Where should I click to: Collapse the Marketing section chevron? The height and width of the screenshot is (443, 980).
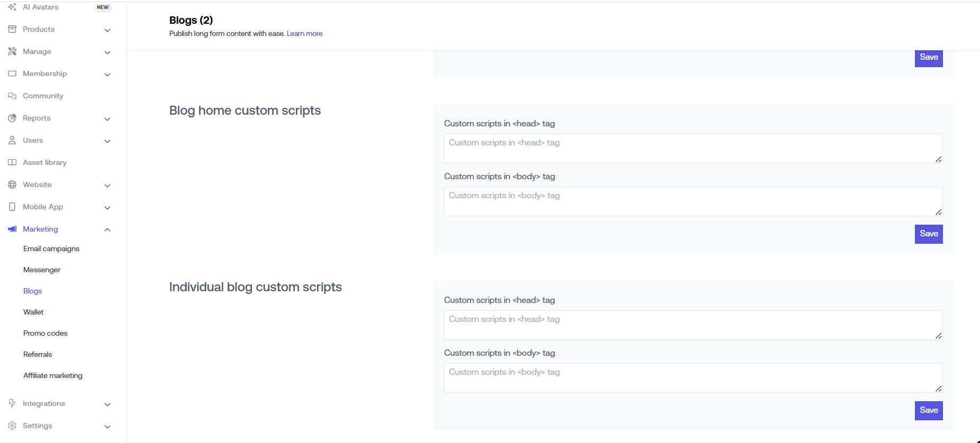tap(107, 229)
